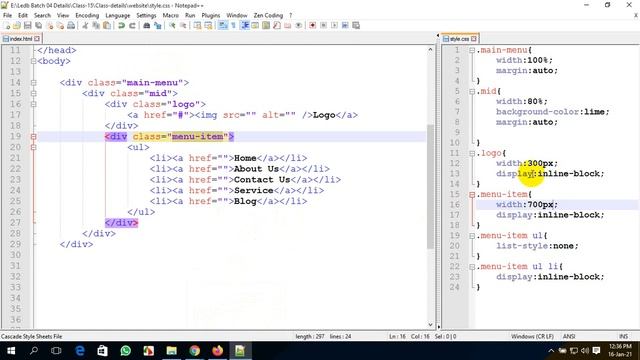Click the vertical scrollbar thumb of index.html

430,186
